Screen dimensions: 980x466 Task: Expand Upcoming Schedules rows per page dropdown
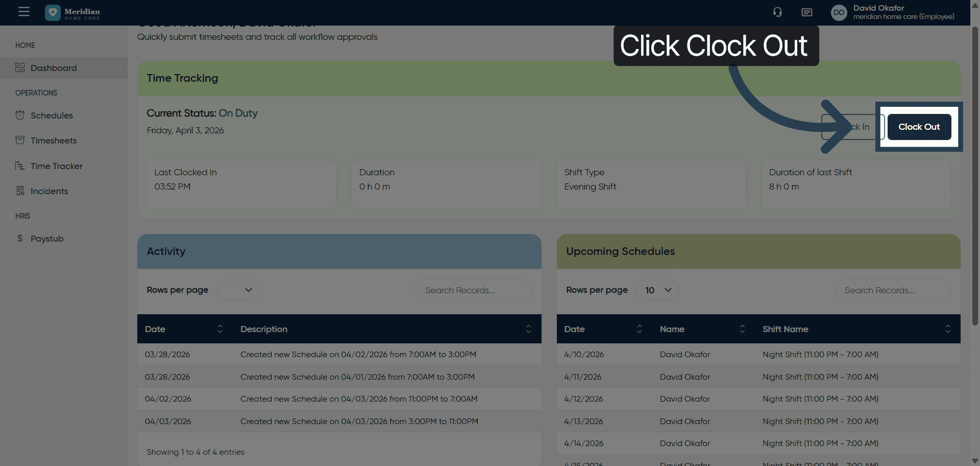(657, 290)
